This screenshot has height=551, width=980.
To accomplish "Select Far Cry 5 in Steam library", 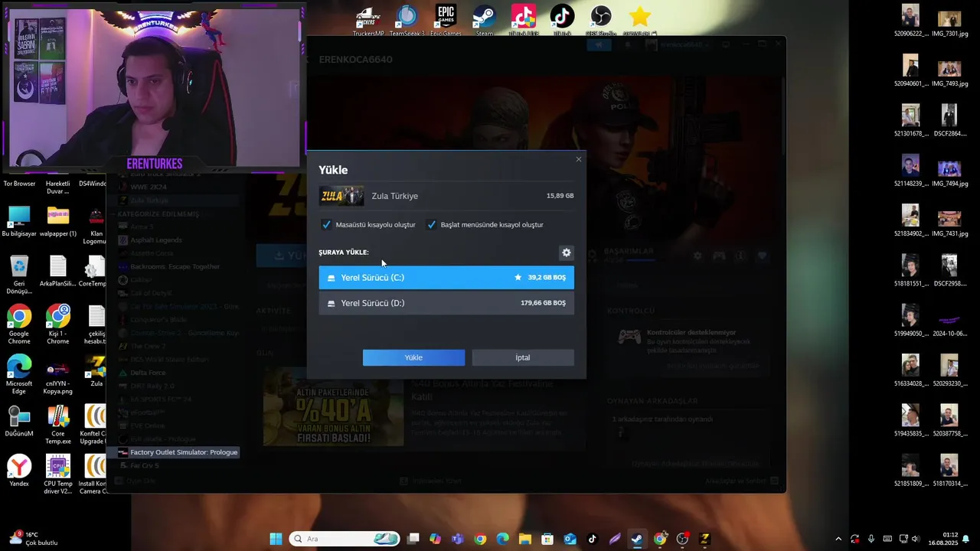I will [x=145, y=465].
